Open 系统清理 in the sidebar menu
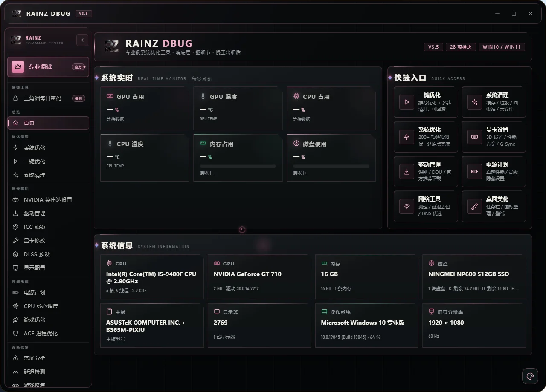 pyautogui.click(x=48, y=175)
